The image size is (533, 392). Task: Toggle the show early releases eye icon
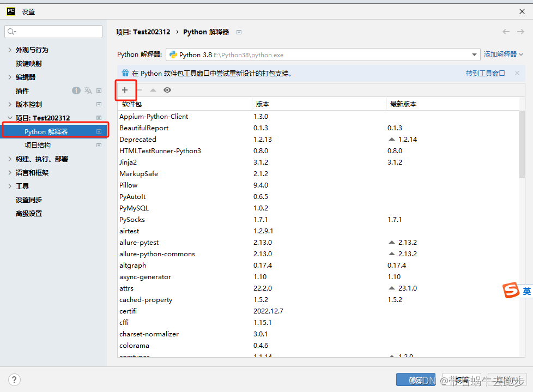[x=167, y=90]
